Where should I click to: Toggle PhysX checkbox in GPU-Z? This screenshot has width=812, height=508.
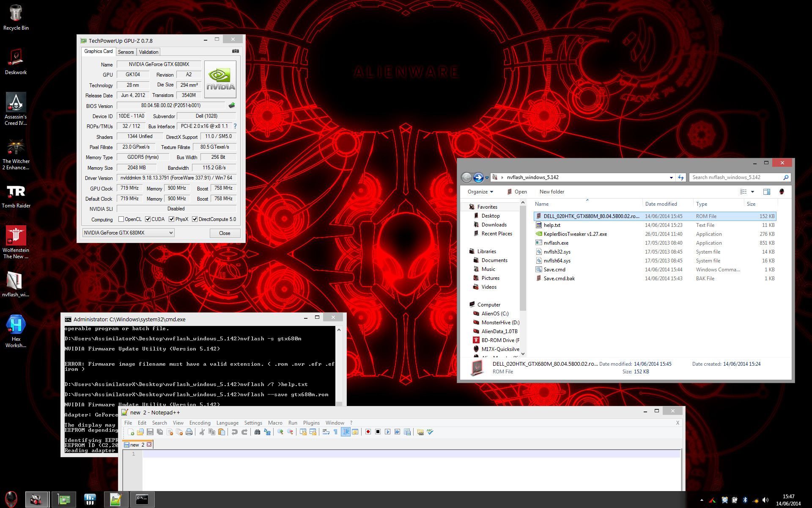tap(171, 219)
